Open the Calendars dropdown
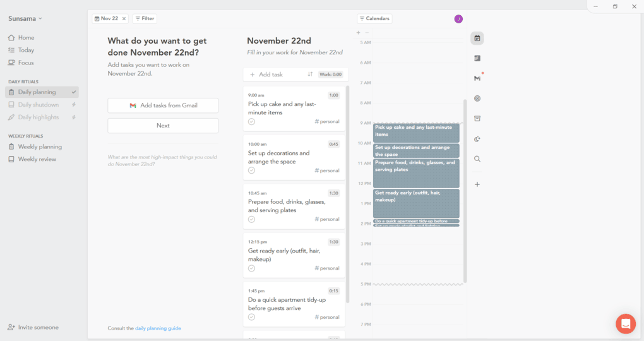This screenshot has height=341, width=644. click(374, 19)
